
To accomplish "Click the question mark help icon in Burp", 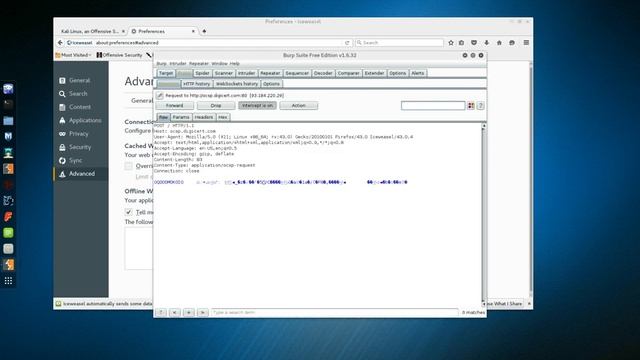I will pos(480,106).
